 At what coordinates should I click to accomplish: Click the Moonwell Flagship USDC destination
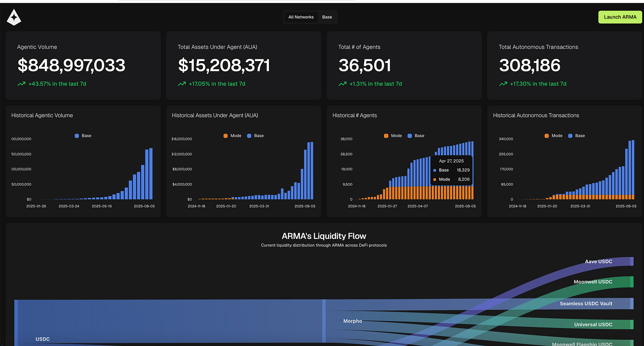582,344
